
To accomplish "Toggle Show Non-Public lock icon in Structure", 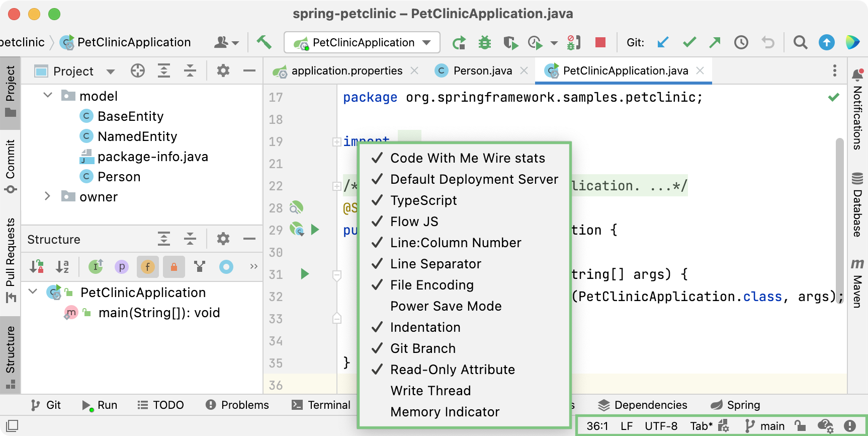I will pos(174,266).
